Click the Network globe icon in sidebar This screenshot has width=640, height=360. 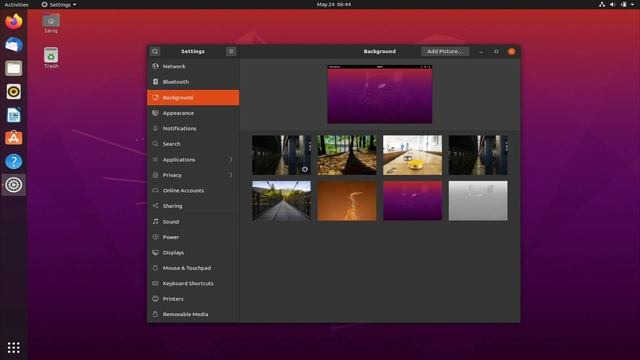tap(156, 66)
